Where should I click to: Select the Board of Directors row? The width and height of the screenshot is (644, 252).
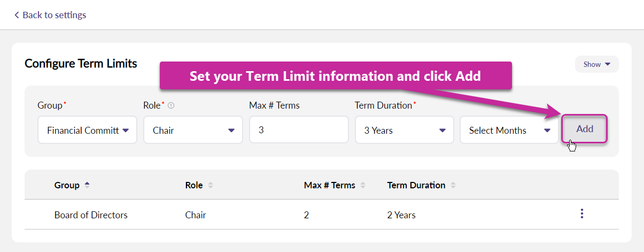[x=91, y=215]
